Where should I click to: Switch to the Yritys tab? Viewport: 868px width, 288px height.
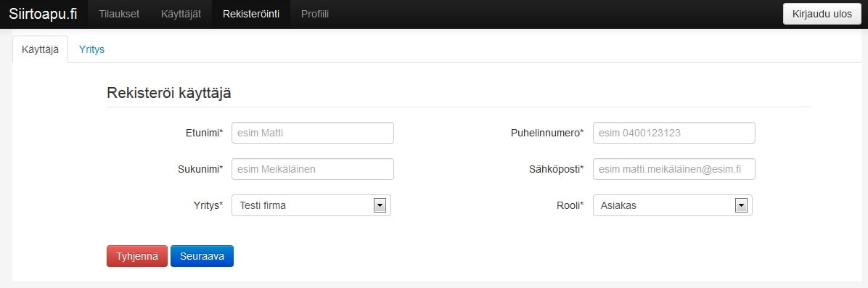coord(91,49)
